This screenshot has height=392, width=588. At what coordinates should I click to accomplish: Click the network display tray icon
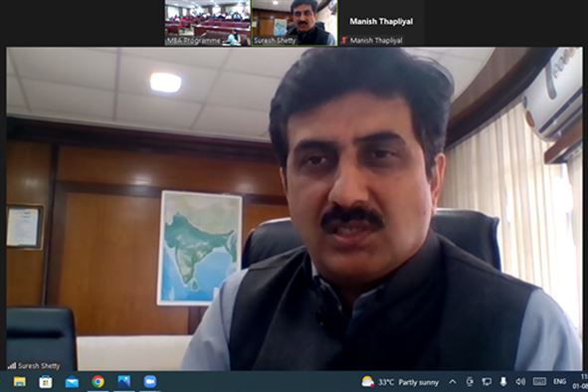[487, 382]
